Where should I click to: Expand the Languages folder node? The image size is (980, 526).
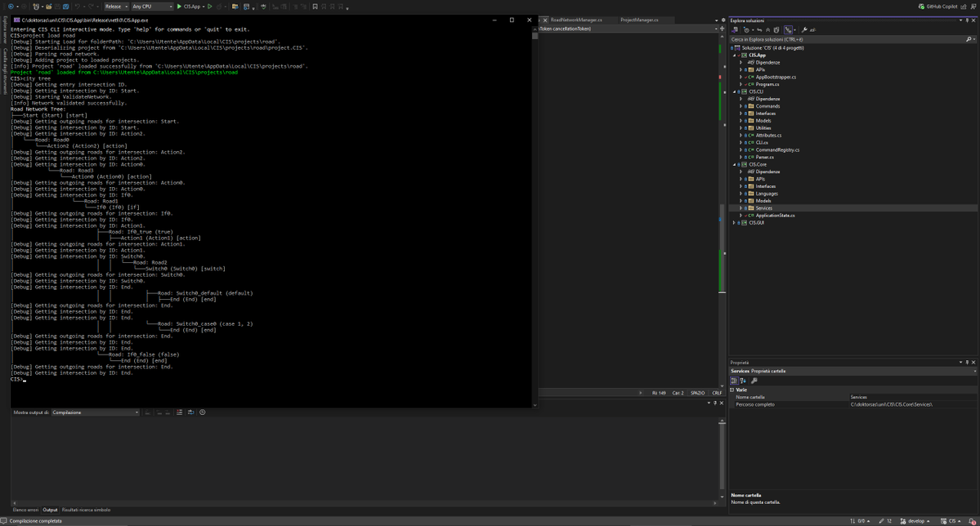(741, 194)
